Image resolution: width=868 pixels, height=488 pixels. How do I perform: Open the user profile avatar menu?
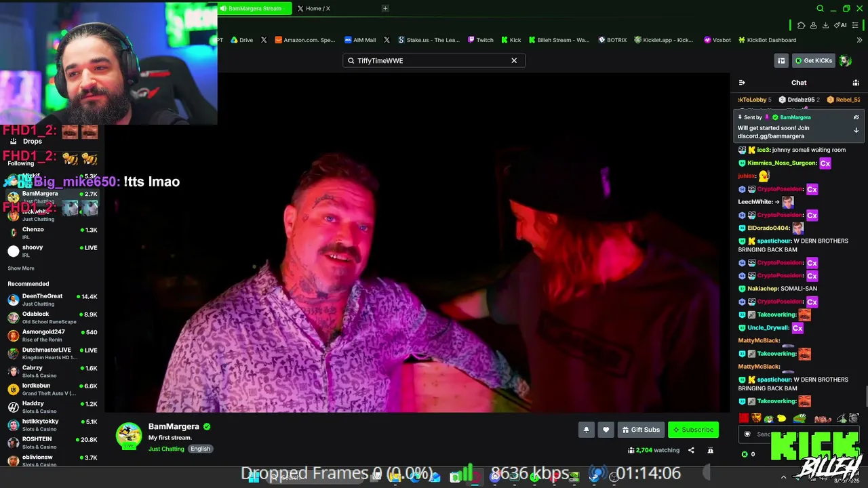[846, 60]
